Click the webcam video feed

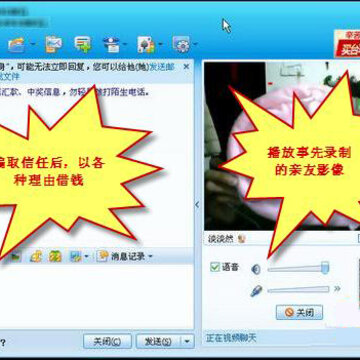point(282,146)
